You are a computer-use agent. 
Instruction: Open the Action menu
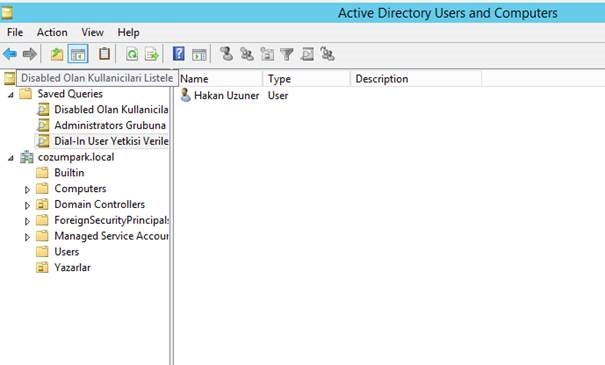click(x=52, y=32)
